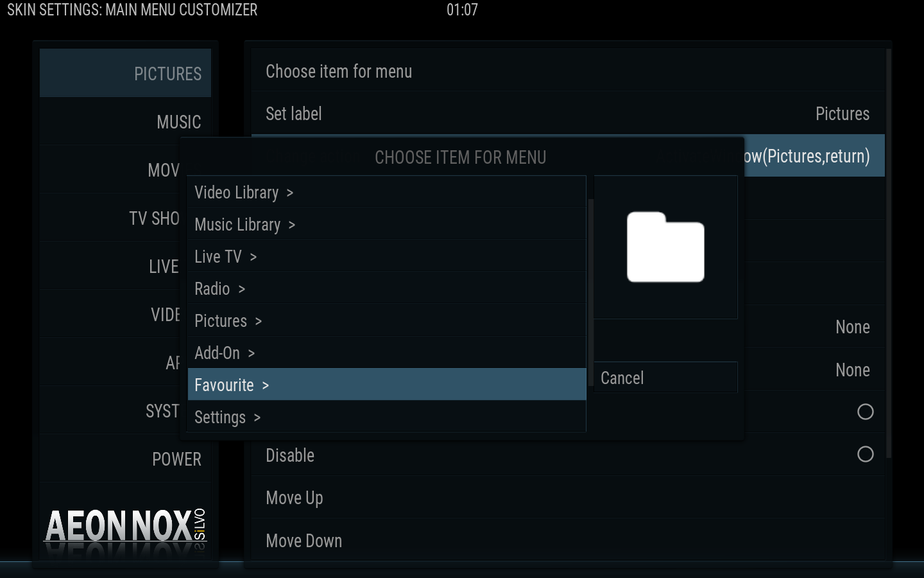Click the dialog list scrollbar

point(590,283)
